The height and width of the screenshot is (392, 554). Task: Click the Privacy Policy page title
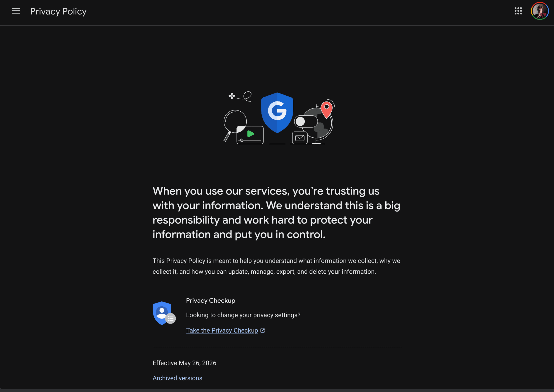pos(58,11)
